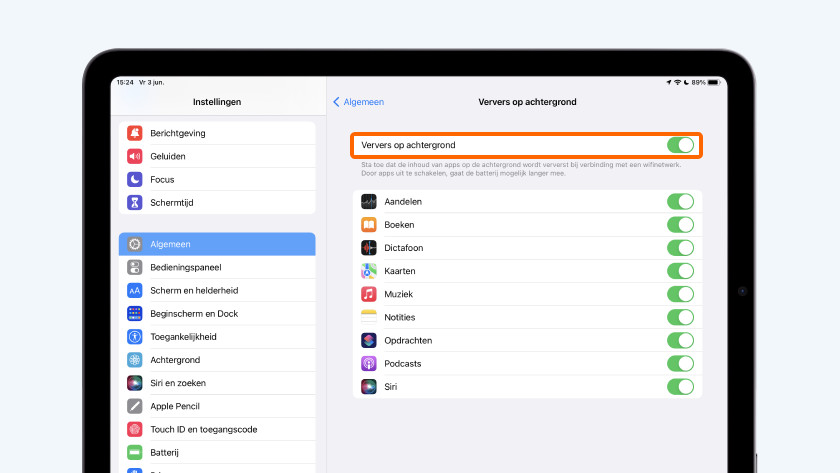Open Achtergrond settings
The image size is (840, 473).
[x=217, y=359]
